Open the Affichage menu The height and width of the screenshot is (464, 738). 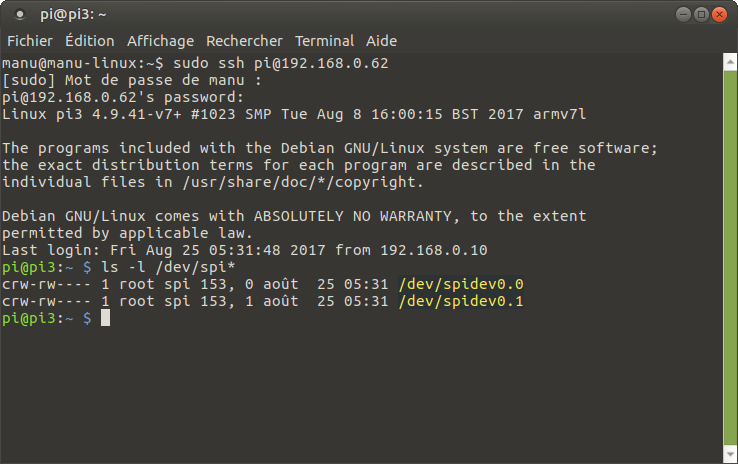click(160, 41)
